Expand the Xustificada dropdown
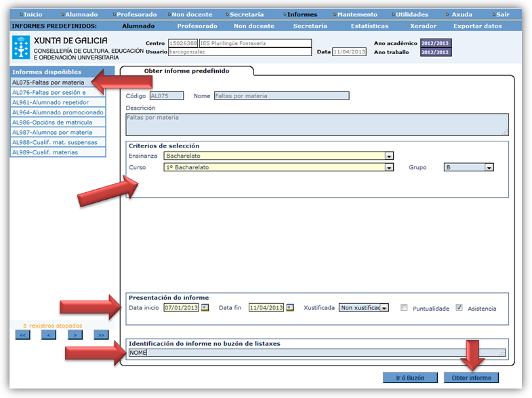 tap(384, 307)
